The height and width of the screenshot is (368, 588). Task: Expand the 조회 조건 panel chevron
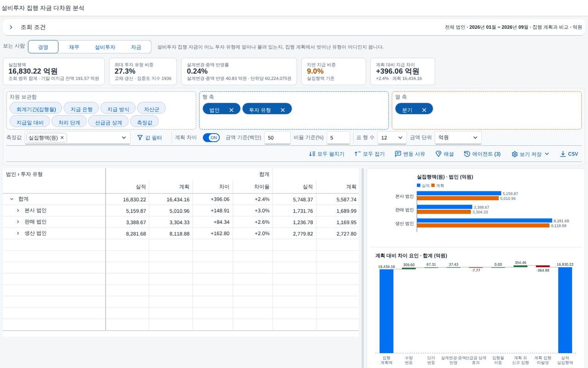11,27
